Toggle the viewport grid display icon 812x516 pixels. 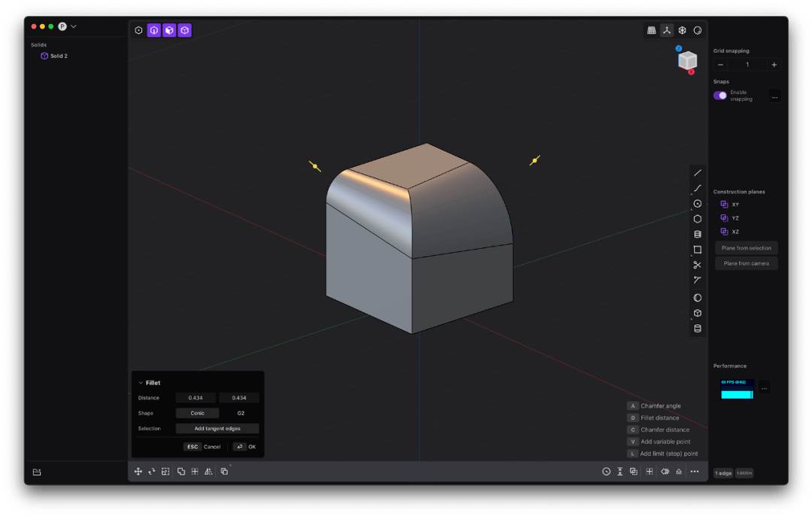tap(651, 30)
